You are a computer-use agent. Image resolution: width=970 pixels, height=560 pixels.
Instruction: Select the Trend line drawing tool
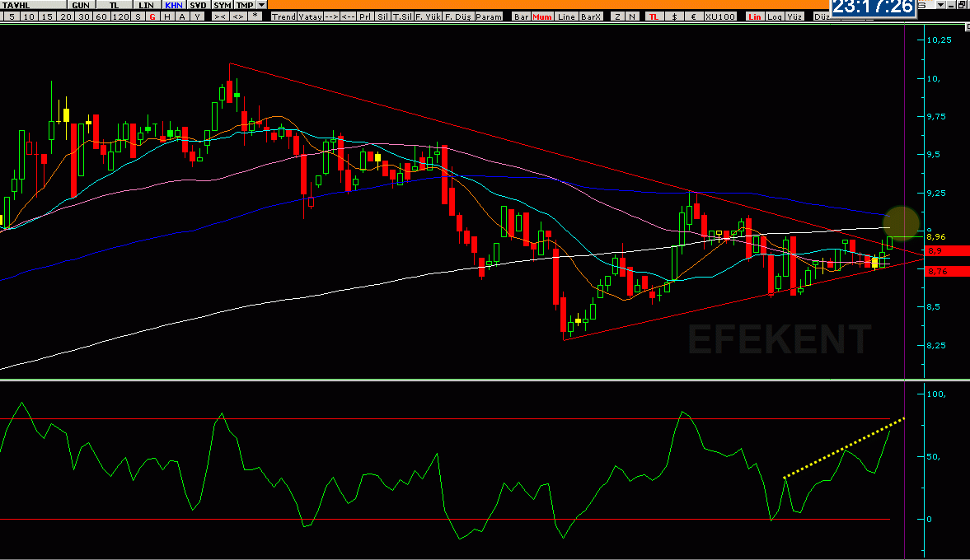(284, 16)
